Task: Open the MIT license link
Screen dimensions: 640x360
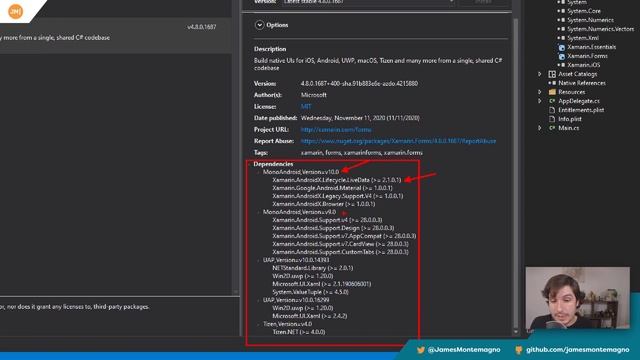Action: coord(306,107)
